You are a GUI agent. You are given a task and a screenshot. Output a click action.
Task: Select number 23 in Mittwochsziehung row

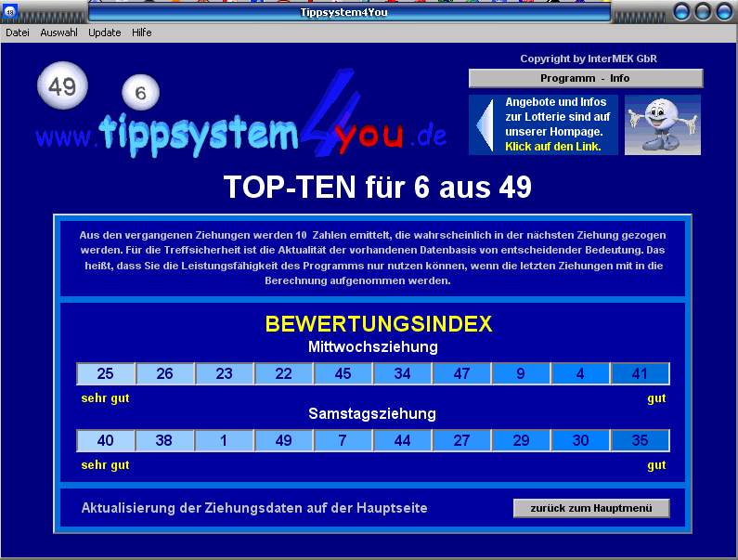click(225, 373)
